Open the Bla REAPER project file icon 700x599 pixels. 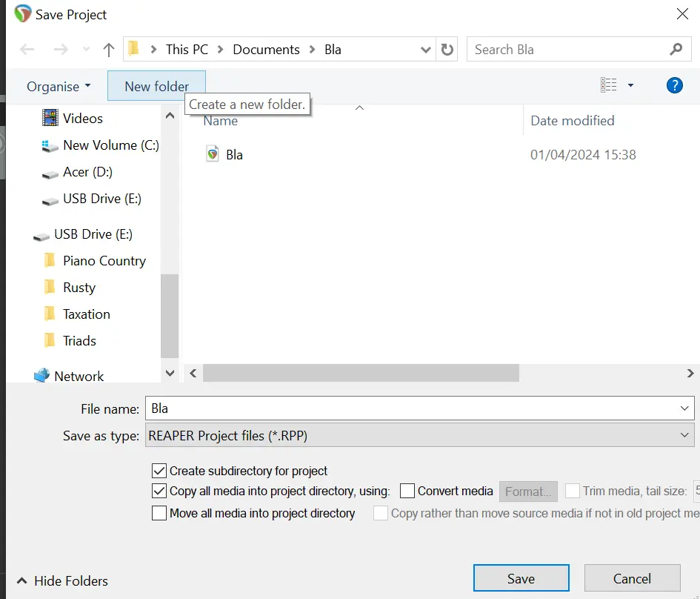coord(213,154)
